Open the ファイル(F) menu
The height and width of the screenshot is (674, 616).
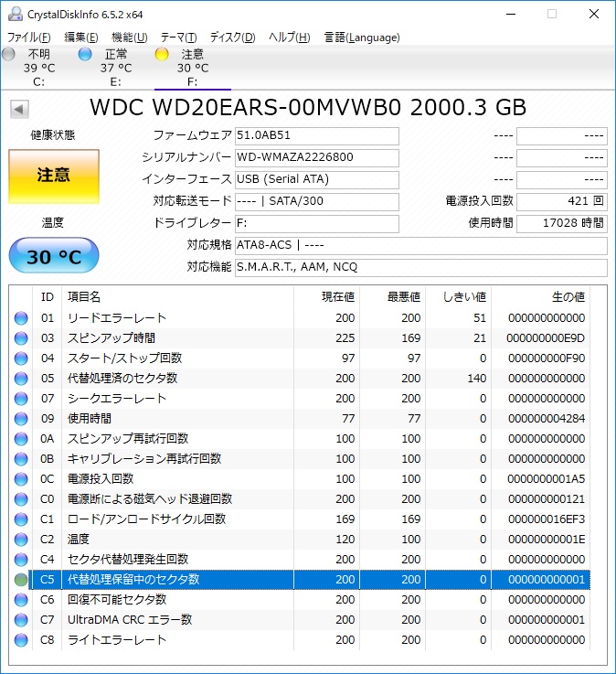(x=28, y=37)
